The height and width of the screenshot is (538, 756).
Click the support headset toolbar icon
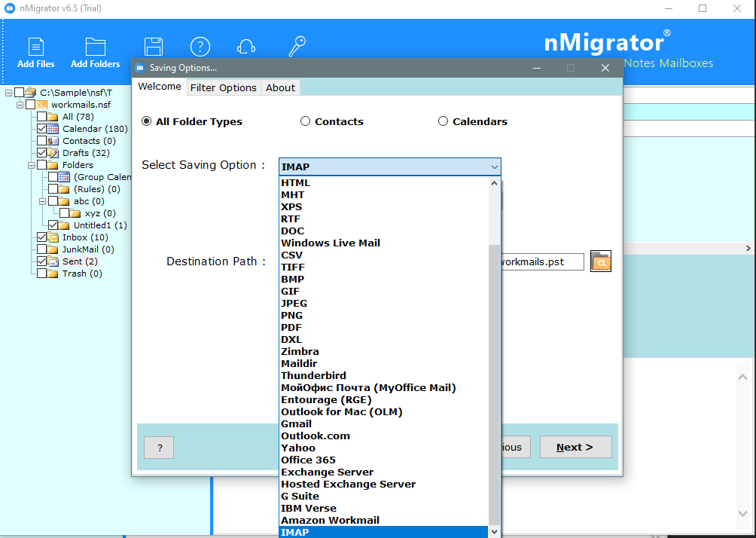[x=246, y=47]
